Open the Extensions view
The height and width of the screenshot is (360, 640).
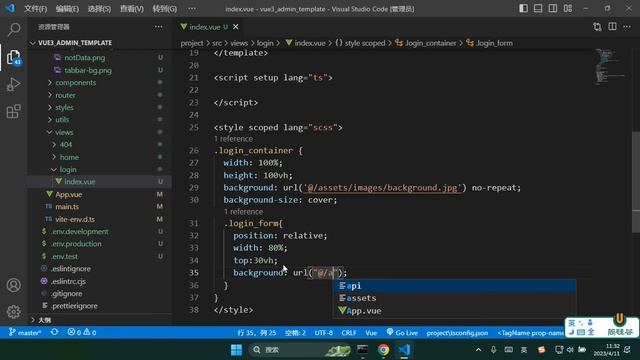[14, 111]
